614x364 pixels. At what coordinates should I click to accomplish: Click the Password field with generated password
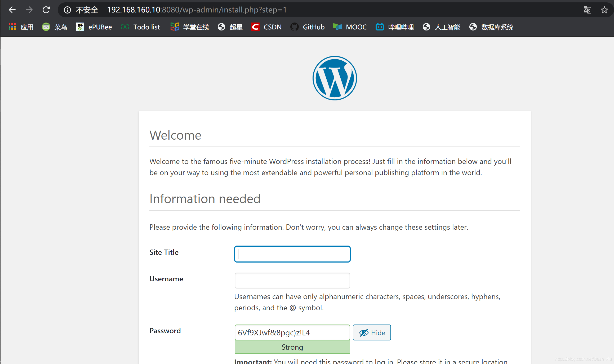point(292,332)
